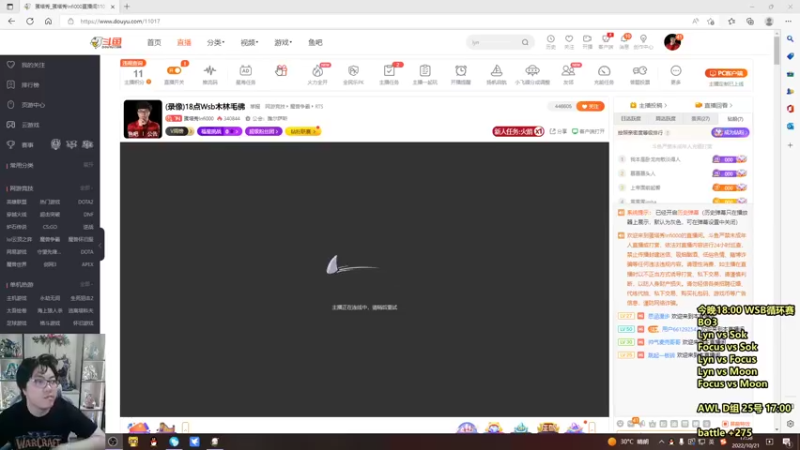Open the AD task icon in streamer toolbar

245,70
